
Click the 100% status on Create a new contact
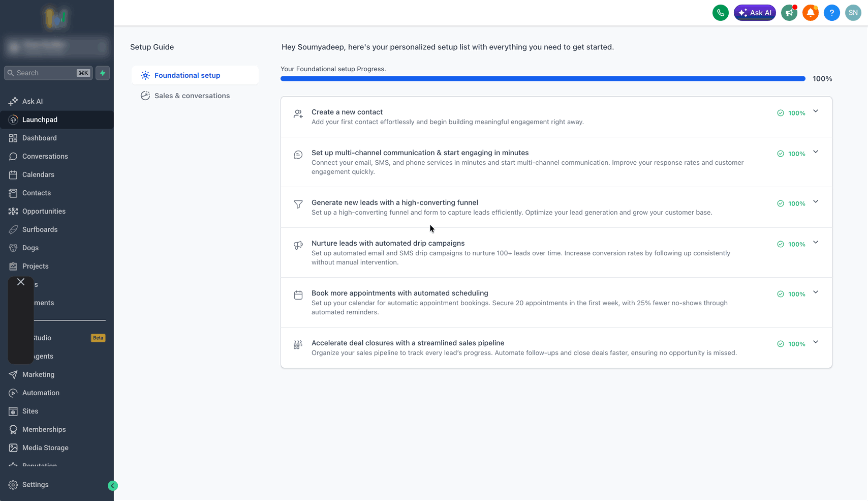[791, 113]
